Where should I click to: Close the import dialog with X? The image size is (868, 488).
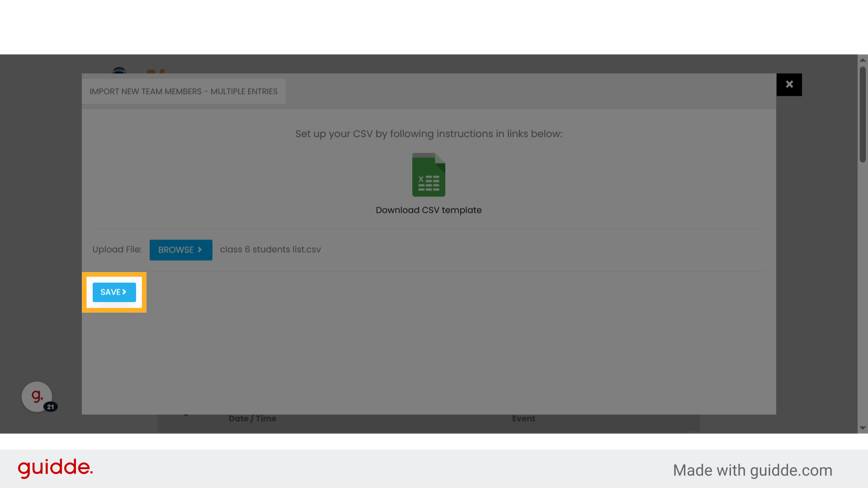pos(789,84)
